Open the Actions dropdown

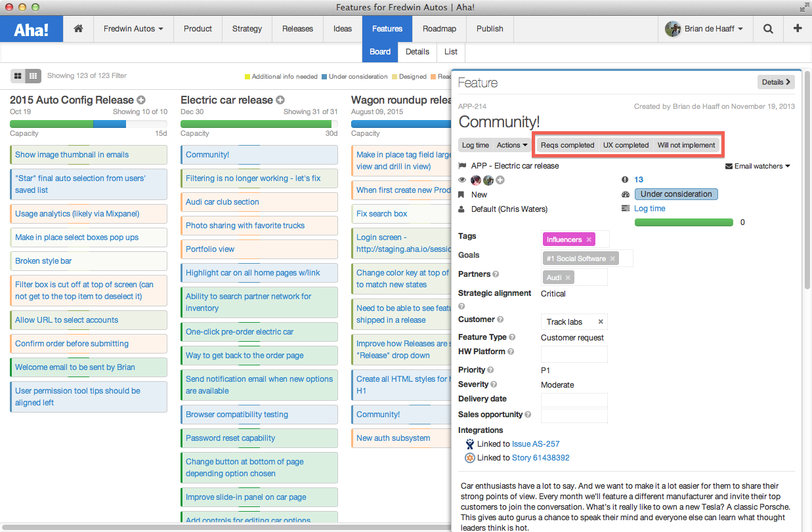512,145
